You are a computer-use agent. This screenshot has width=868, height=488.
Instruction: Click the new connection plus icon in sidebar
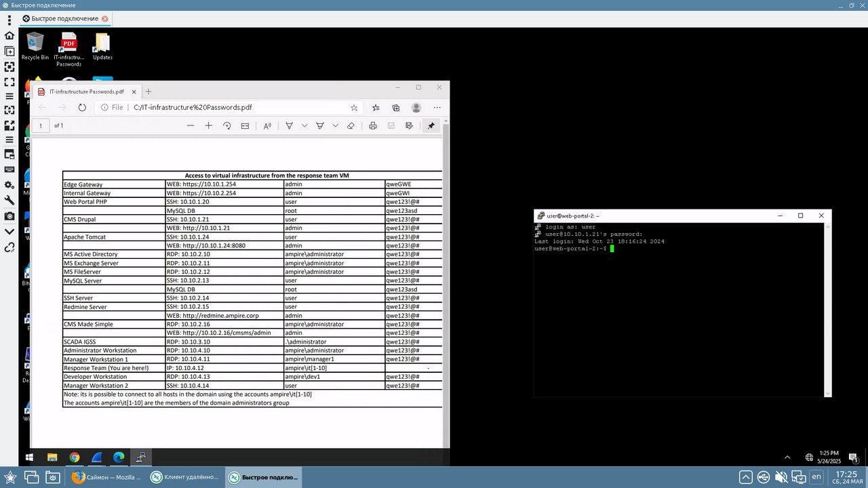click(9, 51)
